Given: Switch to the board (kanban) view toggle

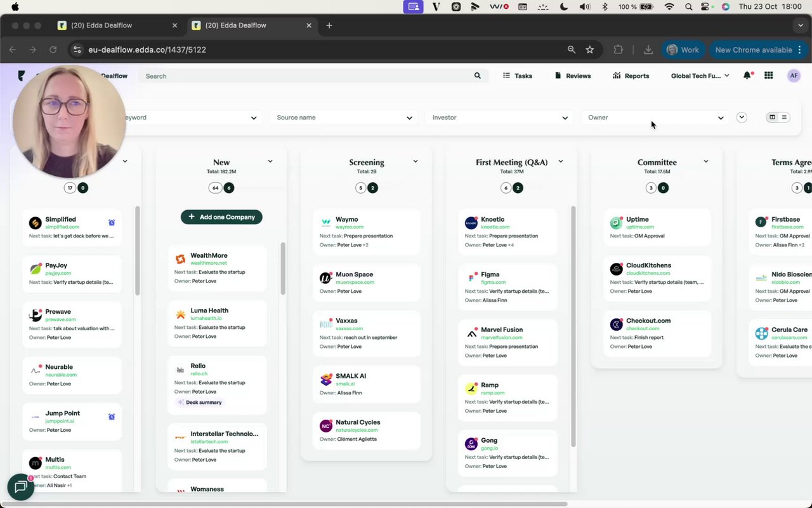Looking at the screenshot, I should click(772, 117).
